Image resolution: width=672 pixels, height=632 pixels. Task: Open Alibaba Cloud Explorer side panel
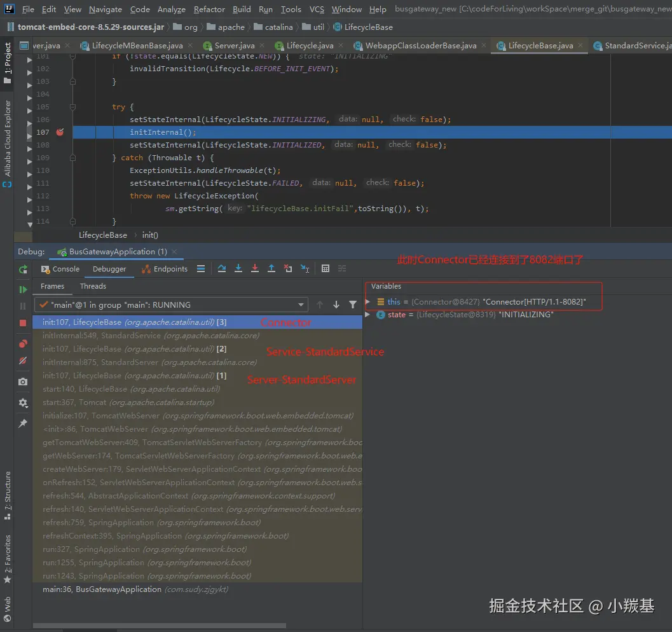coord(7,144)
